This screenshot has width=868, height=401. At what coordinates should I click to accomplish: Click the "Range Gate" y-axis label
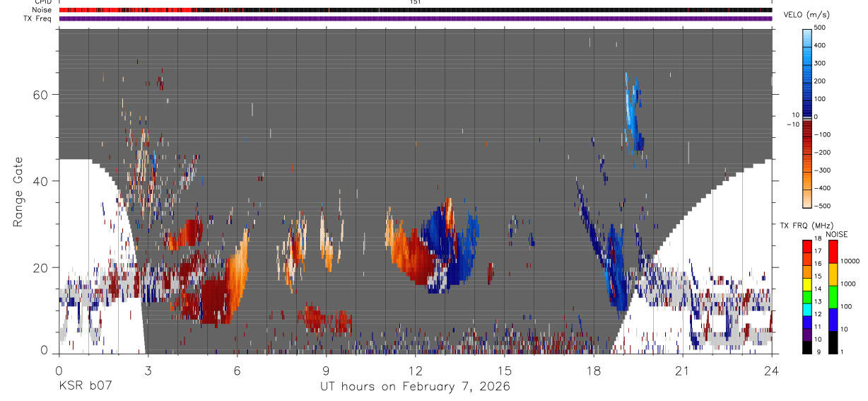pyautogui.click(x=18, y=193)
